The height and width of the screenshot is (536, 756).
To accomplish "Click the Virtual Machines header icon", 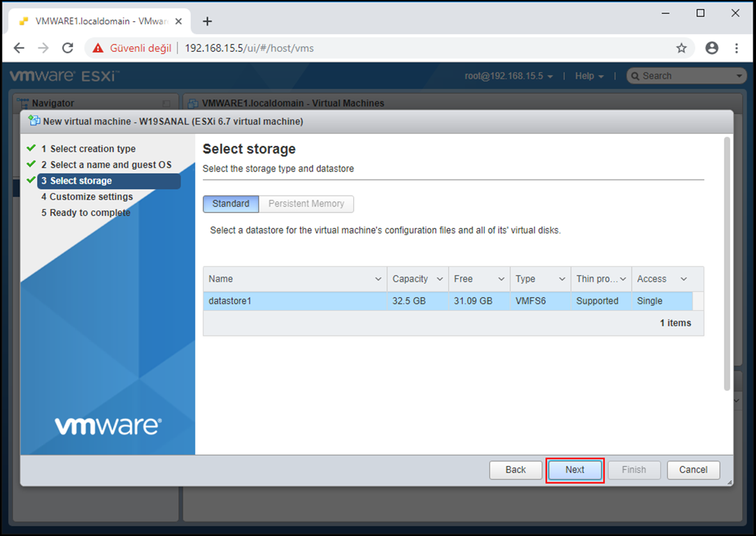I will point(193,103).
